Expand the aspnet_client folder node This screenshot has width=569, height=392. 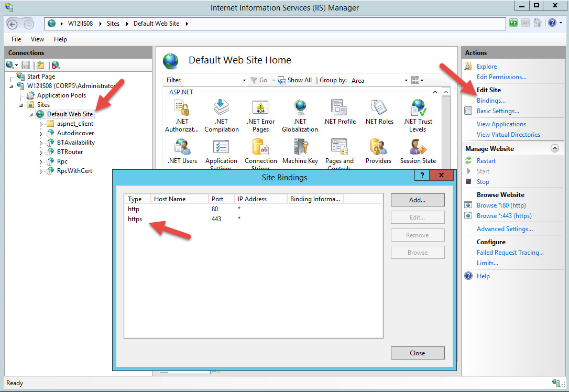[41, 124]
